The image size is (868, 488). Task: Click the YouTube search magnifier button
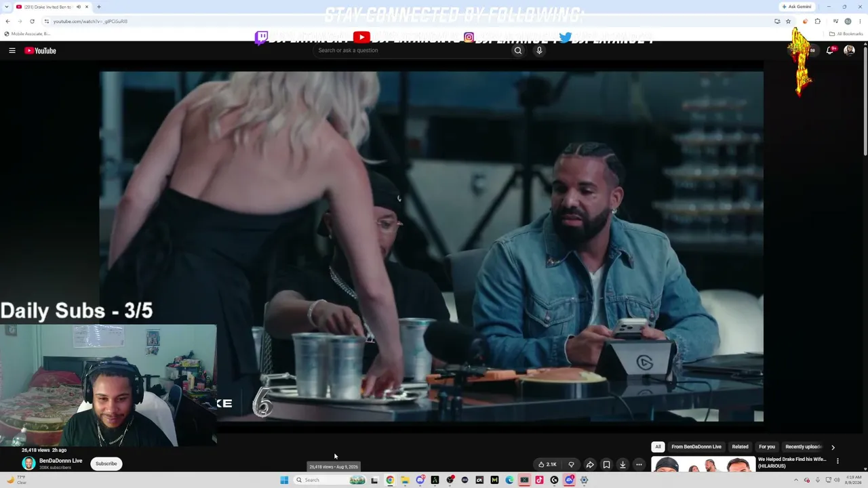tap(518, 50)
